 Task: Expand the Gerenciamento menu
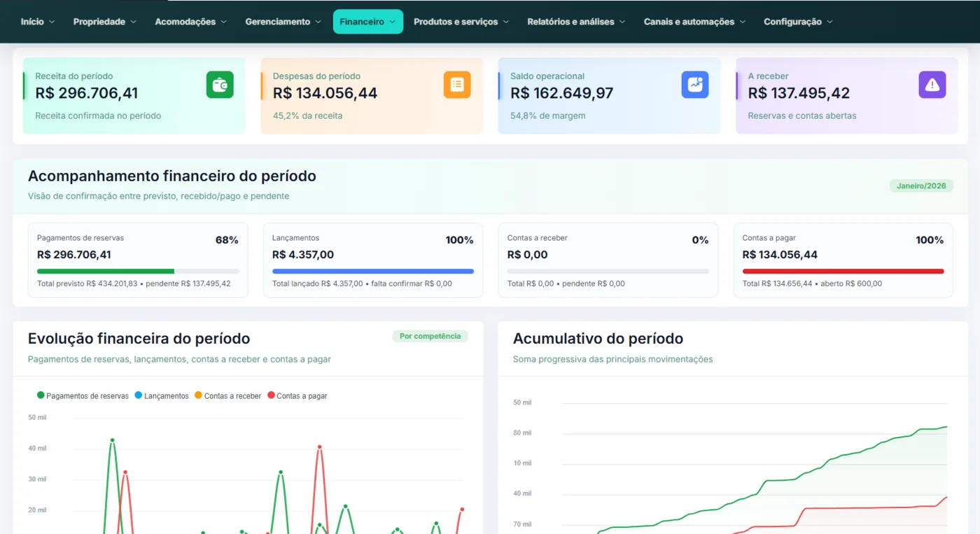(x=283, y=22)
